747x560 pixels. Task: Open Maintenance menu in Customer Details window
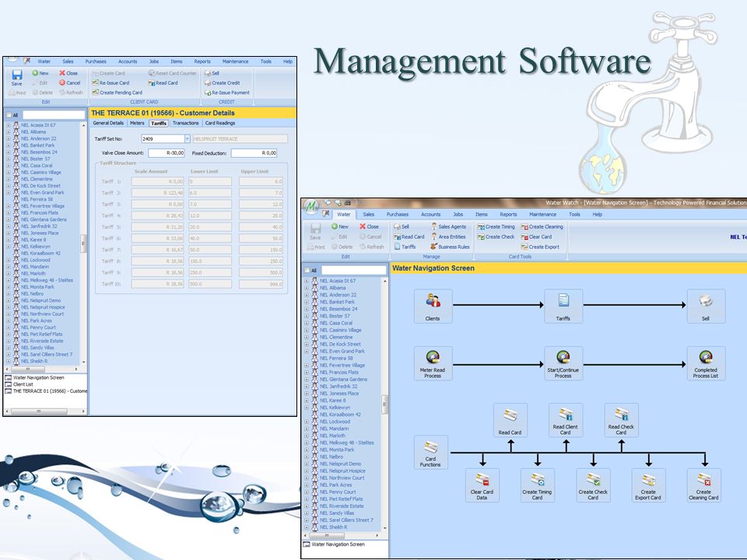pyautogui.click(x=235, y=61)
